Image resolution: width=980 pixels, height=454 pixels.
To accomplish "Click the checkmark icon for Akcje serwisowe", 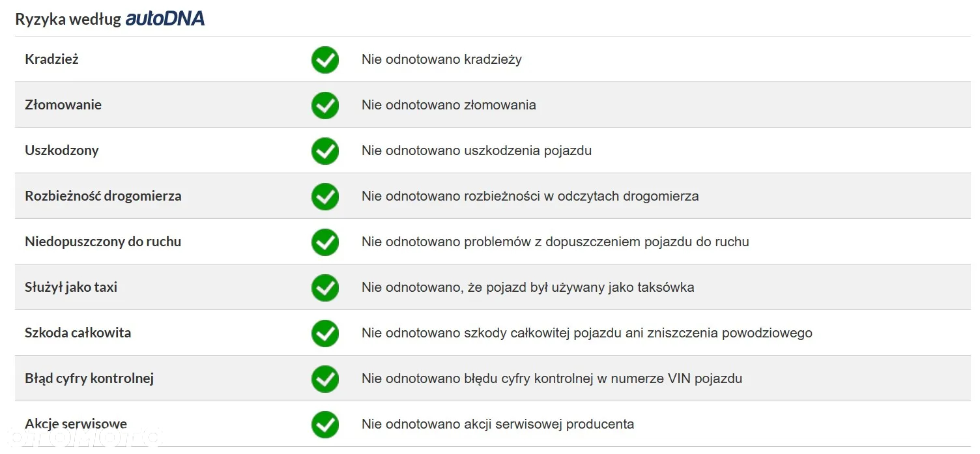I will tap(324, 424).
